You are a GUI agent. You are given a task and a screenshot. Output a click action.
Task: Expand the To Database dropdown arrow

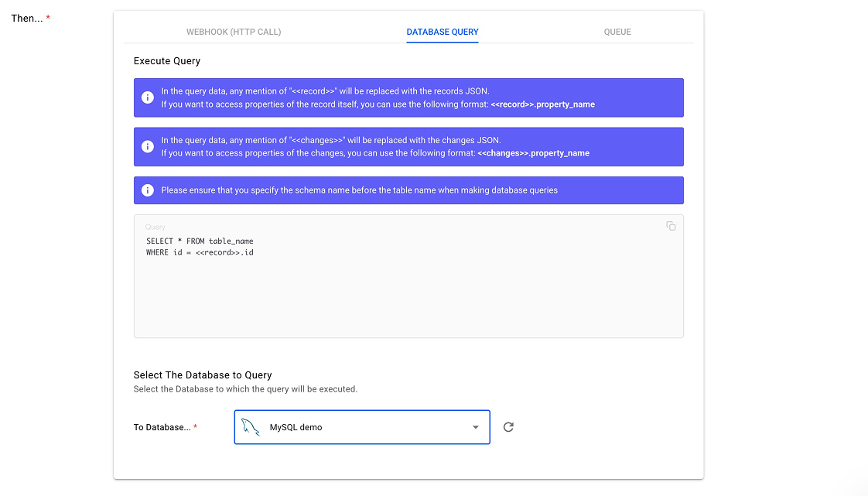pyautogui.click(x=476, y=427)
